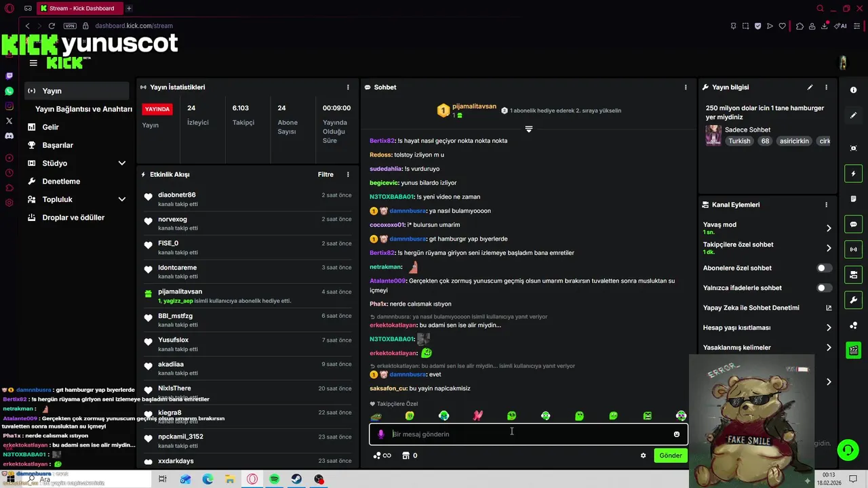Screen dimensions: 868x488
Task: Open X (Twitter) in the Opera sidebar
Action: tap(9, 121)
